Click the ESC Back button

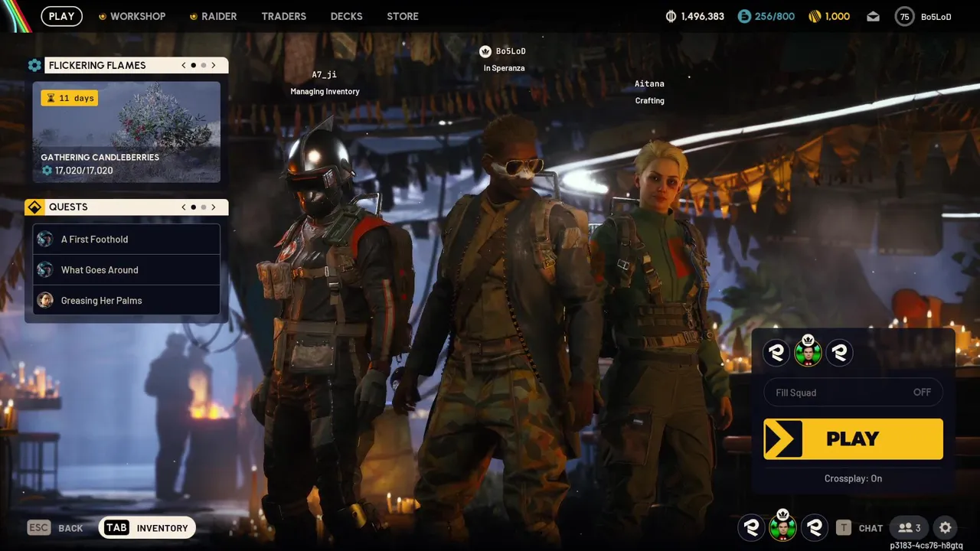point(55,527)
